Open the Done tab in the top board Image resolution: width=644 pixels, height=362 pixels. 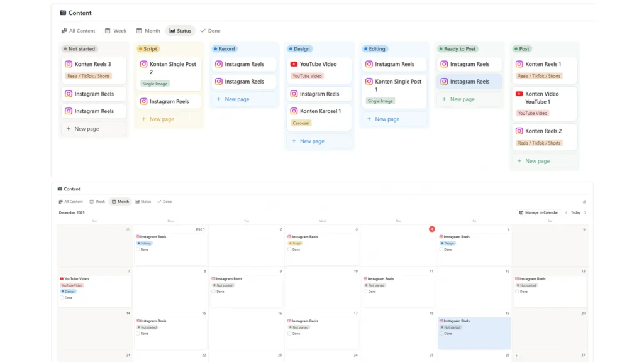pos(210,31)
